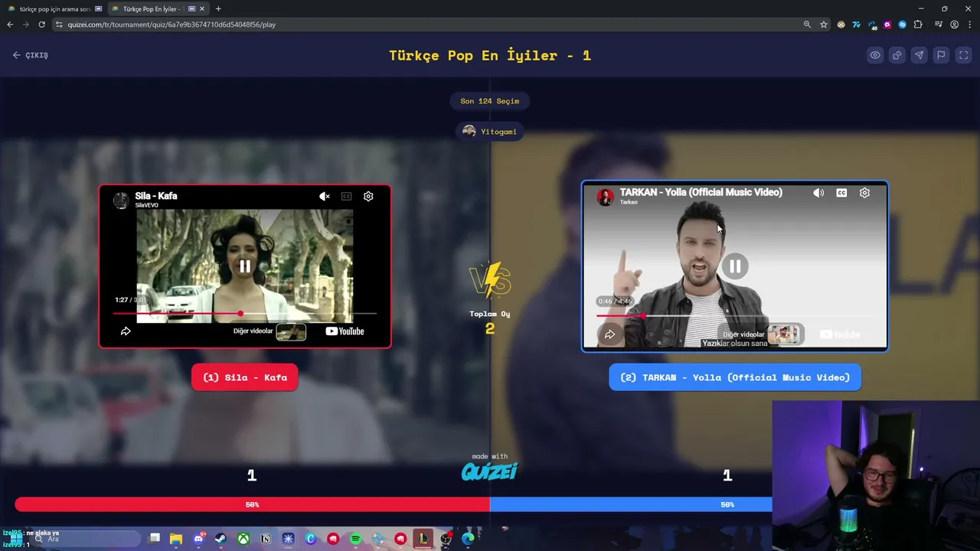The height and width of the screenshot is (551, 980).
Task: Open settings gear on the Sıla video
Action: [x=368, y=197]
